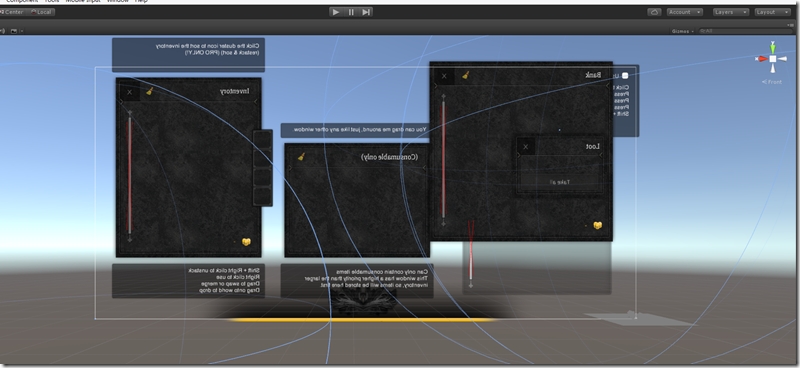Click the 'You can drag me around' tooltip
This screenshot has height=368, width=800.
(x=356, y=130)
